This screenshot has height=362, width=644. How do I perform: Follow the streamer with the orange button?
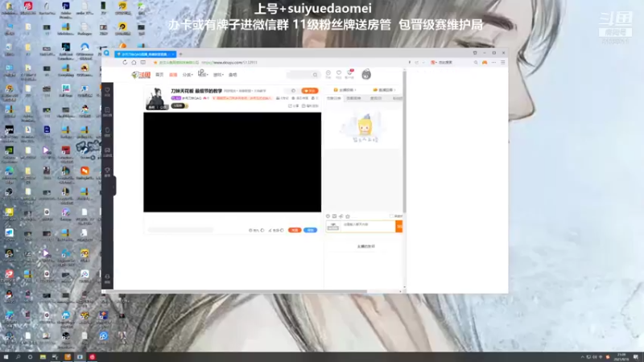310,91
